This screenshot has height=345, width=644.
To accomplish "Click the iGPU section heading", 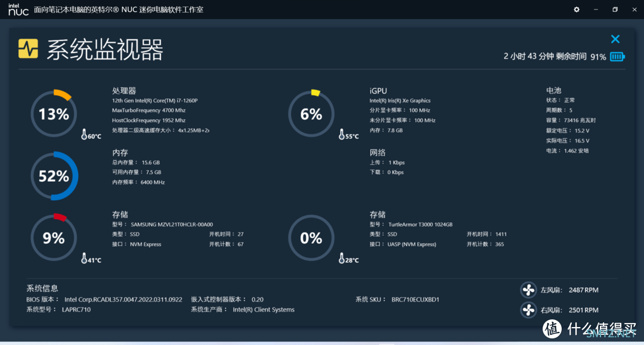I will point(378,91).
